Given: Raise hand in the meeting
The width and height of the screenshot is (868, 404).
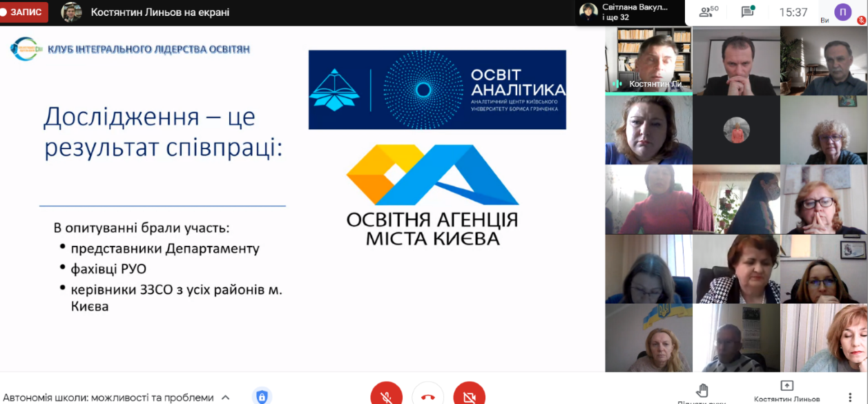Looking at the screenshot, I should 702,391.
